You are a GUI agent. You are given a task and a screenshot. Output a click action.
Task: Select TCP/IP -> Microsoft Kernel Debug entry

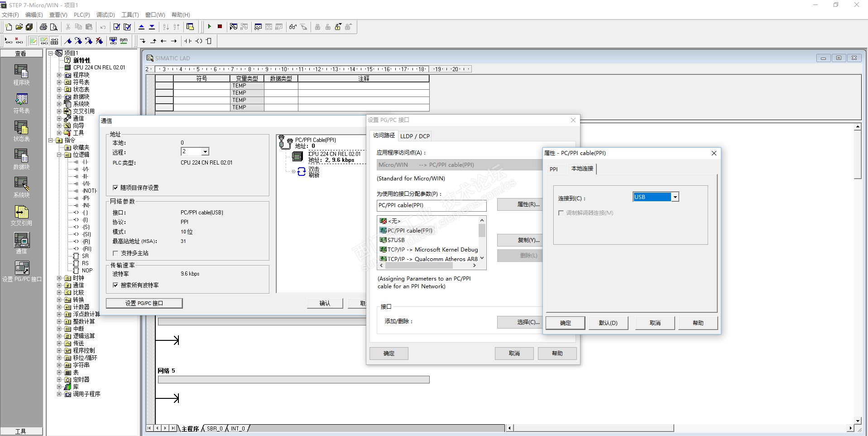pyautogui.click(x=429, y=250)
